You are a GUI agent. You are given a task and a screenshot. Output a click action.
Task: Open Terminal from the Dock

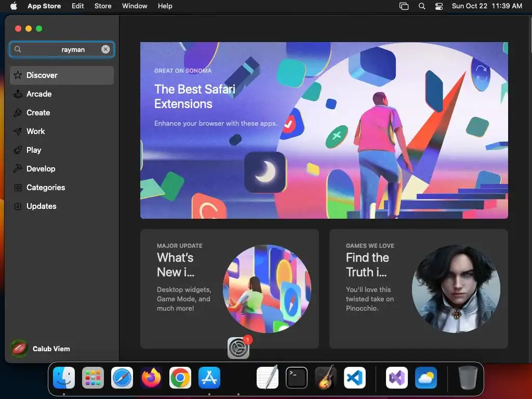click(x=297, y=378)
